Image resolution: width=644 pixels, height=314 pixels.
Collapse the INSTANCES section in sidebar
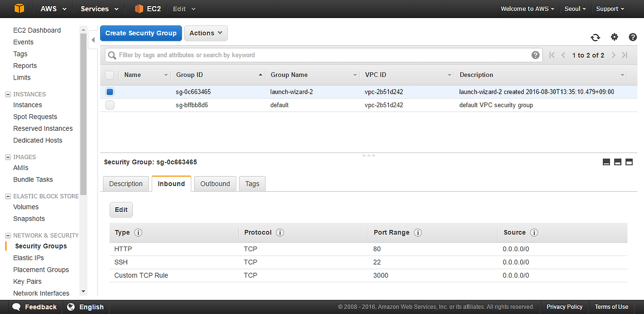[8, 94]
